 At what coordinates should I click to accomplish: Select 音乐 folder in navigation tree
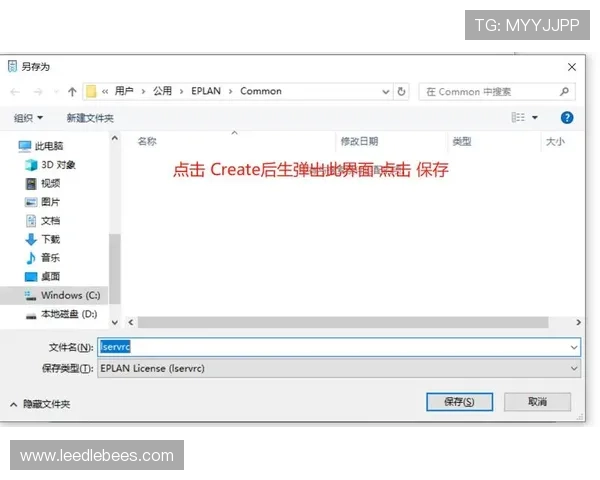[x=42, y=258]
